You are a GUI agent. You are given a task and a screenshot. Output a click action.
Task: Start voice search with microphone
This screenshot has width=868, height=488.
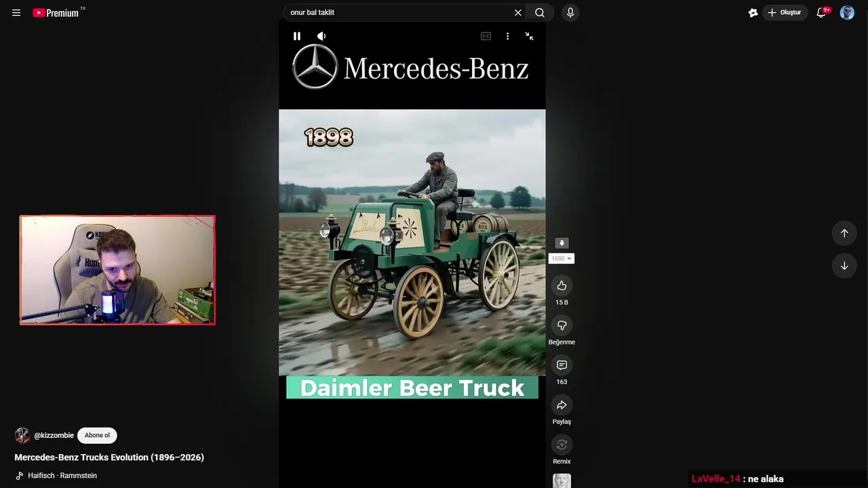pos(570,12)
